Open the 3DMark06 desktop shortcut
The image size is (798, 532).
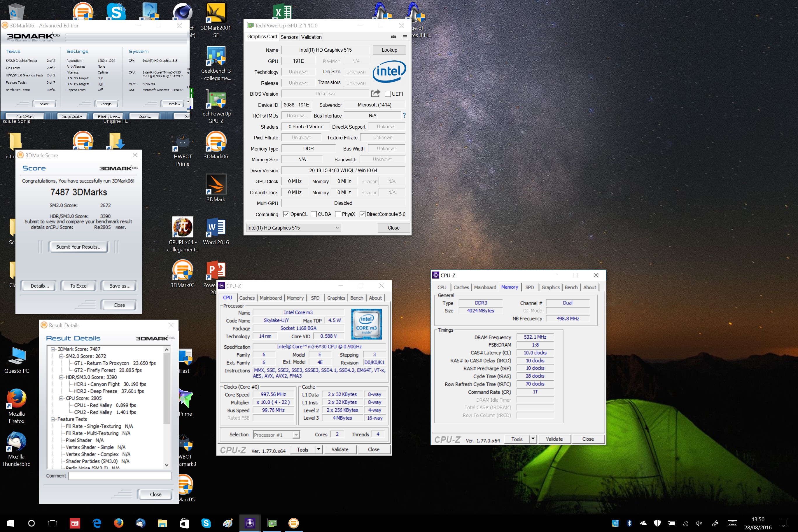click(x=216, y=146)
